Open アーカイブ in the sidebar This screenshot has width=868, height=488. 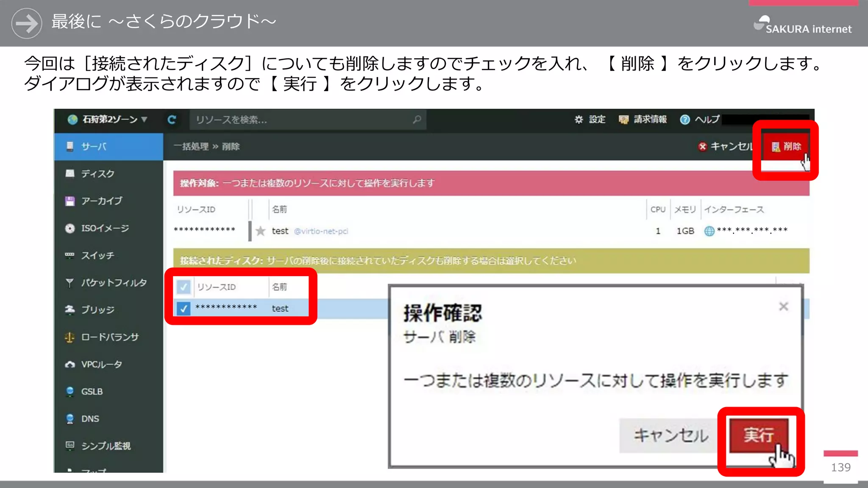click(108, 201)
